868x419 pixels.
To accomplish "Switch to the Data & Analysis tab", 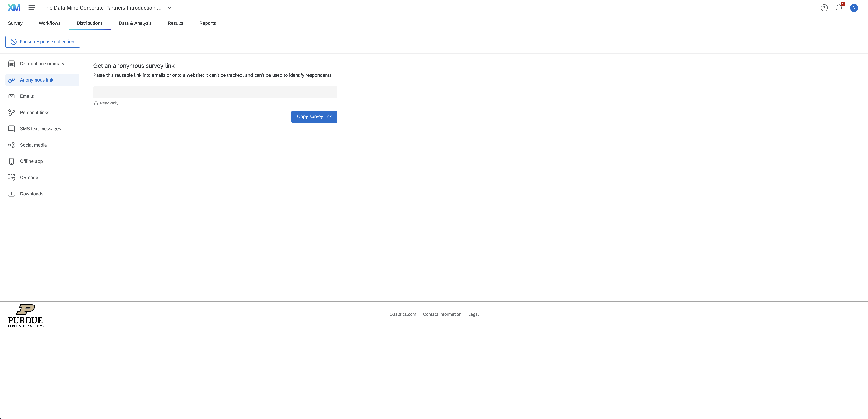I will click(x=135, y=23).
